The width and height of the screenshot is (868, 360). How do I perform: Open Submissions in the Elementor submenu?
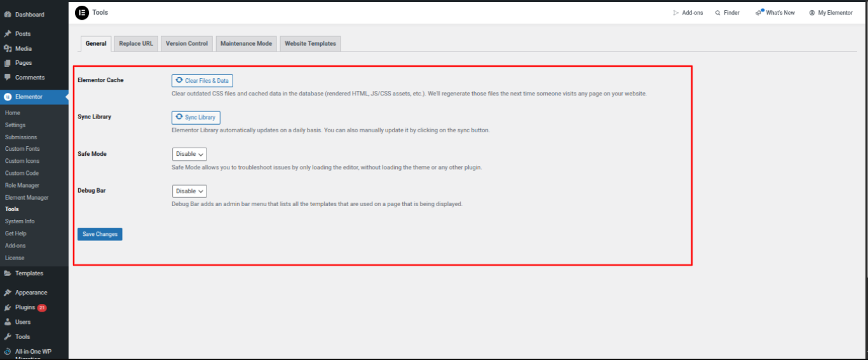21,137
